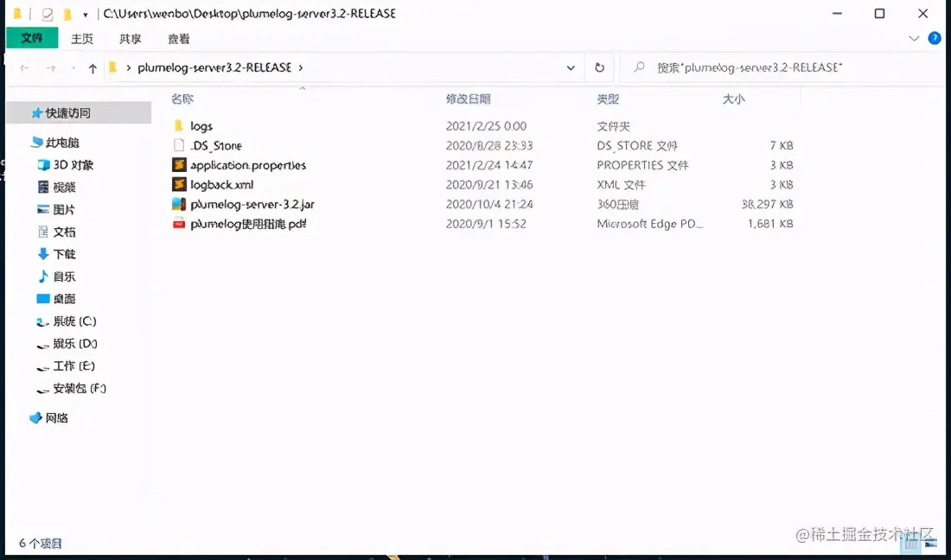Open 系统 (C:) drive
The image size is (951, 560).
pos(67,321)
